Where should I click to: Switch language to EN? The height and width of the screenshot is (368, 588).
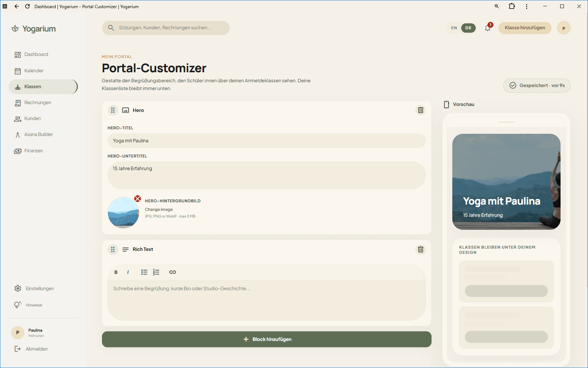point(454,28)
